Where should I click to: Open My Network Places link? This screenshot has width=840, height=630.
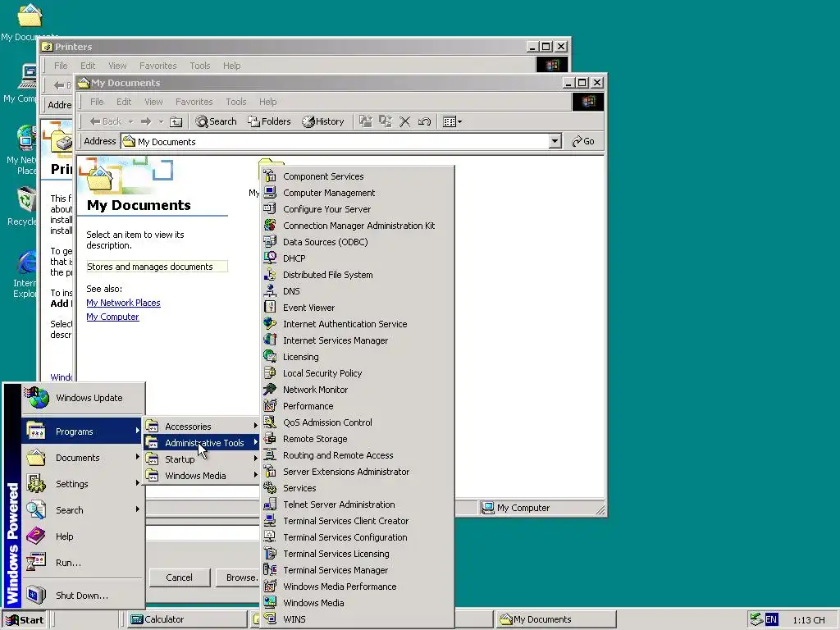pos(123,303)
